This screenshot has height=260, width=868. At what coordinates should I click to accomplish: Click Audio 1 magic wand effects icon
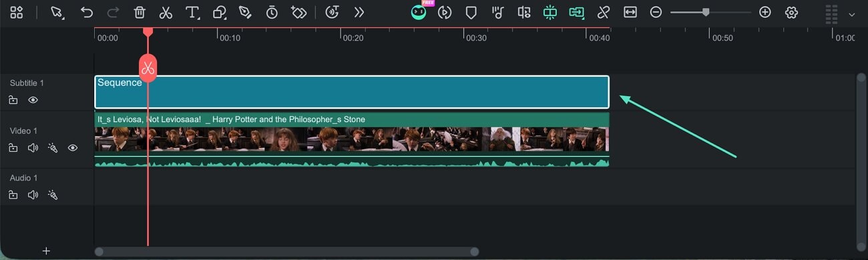coord(53,195)
